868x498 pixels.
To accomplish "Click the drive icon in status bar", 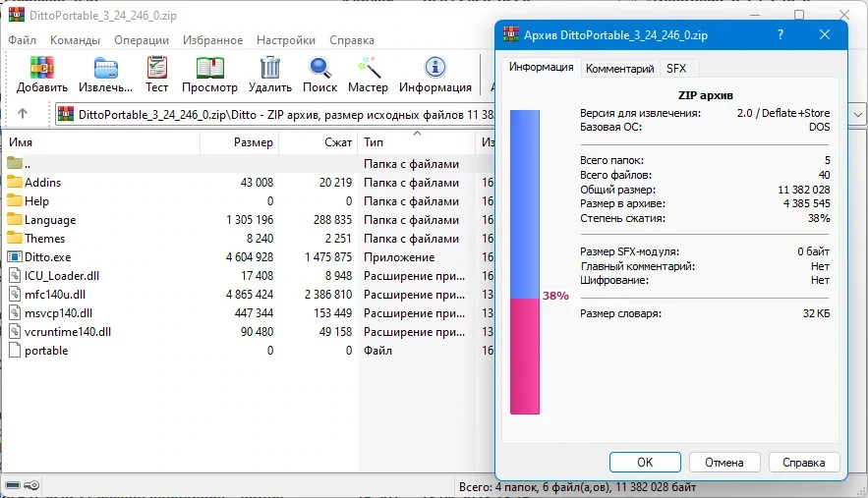I will coord(13,485).
